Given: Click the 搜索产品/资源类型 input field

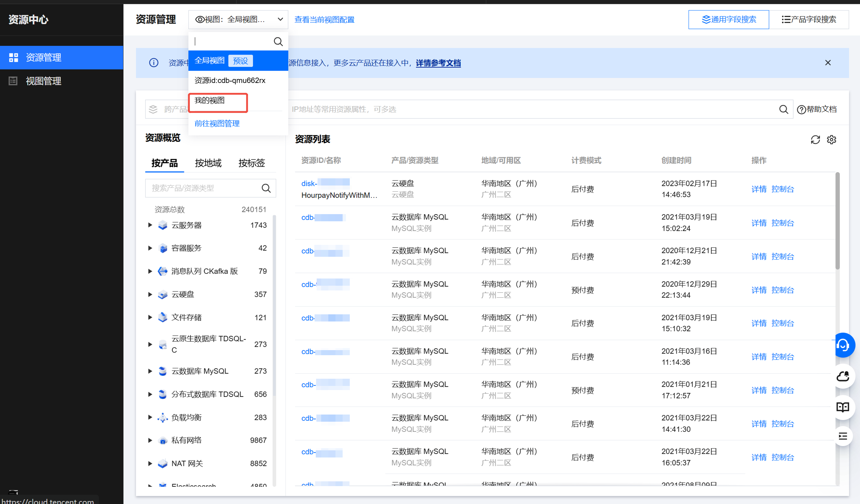Looking at the screenshot, I should pyautogui.click(x=203, y=188).
